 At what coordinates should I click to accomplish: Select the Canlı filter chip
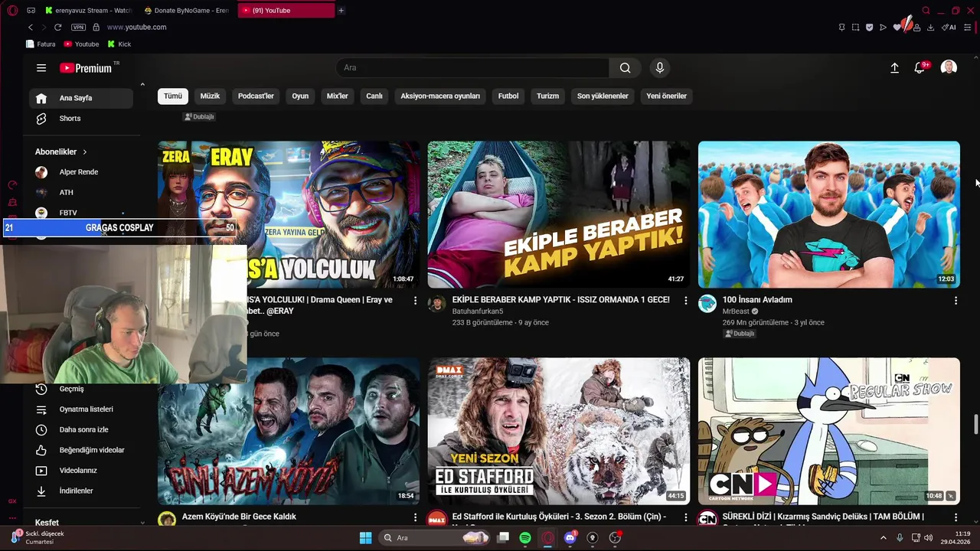(374, 96)
